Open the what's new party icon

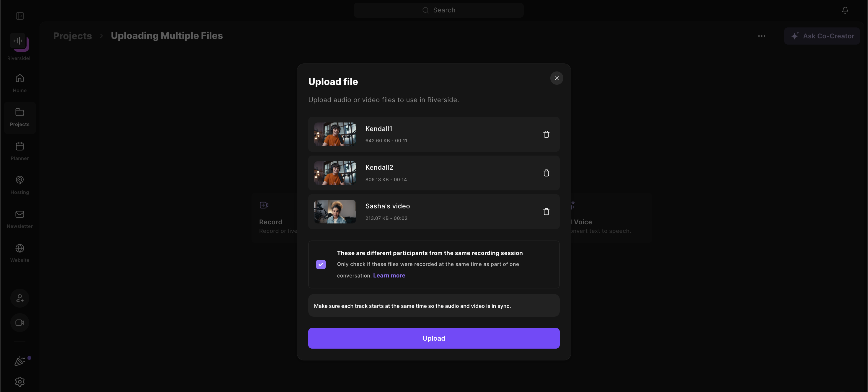[x=19, y=361]
